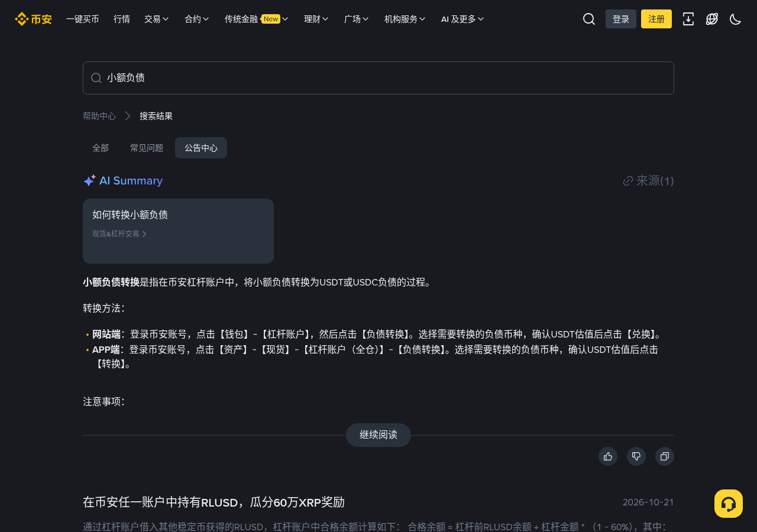This screenshot has width=757, height=532.
Task: Click the AI Summary sparkle icon
Action: pos(89,181)
